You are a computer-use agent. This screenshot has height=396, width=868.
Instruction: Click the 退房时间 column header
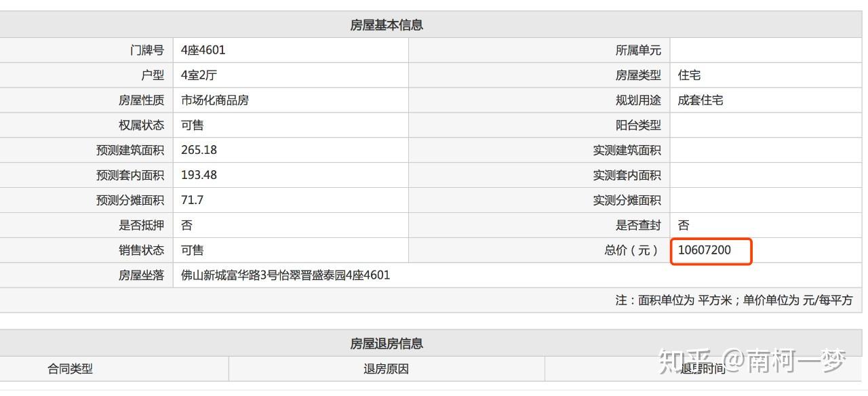pos(703,369)
